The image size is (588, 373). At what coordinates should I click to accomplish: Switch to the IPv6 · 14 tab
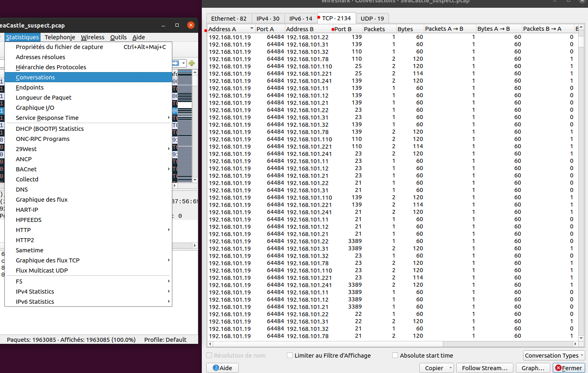point(301,19)
